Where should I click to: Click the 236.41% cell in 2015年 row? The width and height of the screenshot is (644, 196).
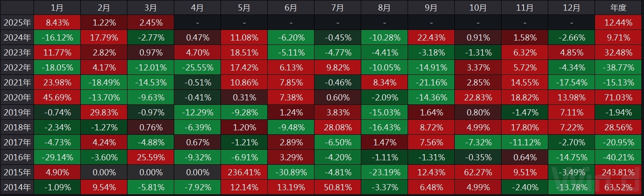click(x=244, y=173)
